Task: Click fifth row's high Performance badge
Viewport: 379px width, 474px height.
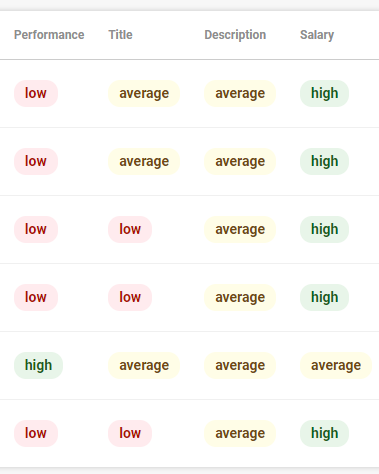Action: [x=38, y=365]
